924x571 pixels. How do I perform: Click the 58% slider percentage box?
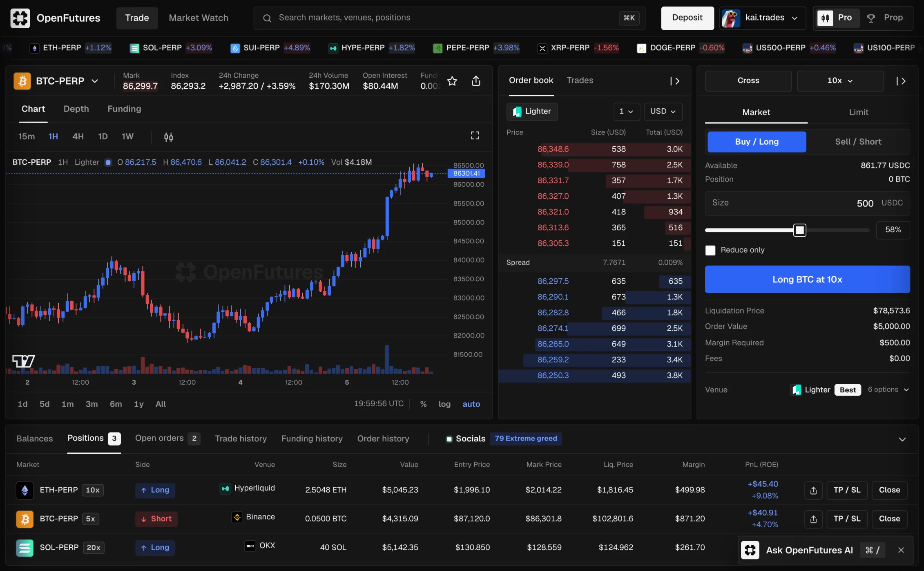[x=893, y=230]
